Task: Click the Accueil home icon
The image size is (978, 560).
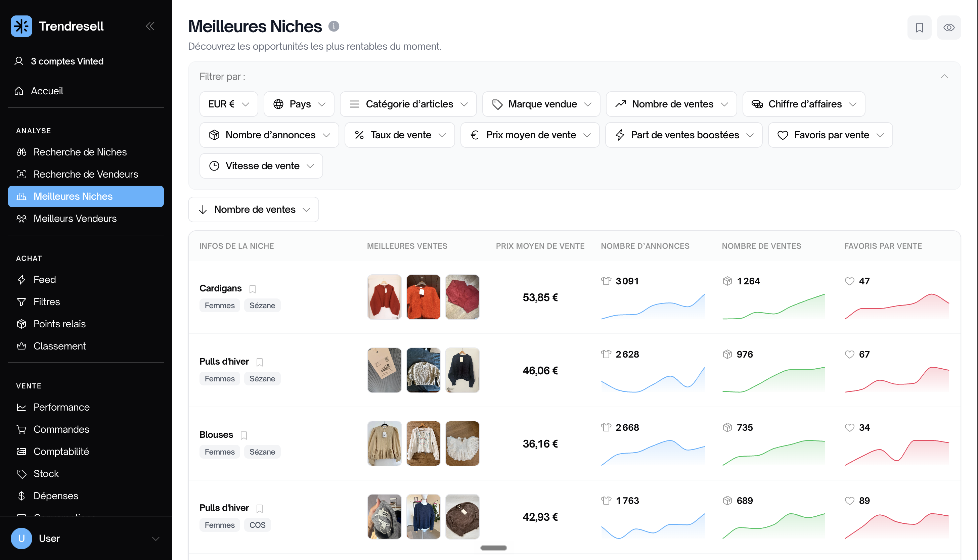Action: click(19, 91)
